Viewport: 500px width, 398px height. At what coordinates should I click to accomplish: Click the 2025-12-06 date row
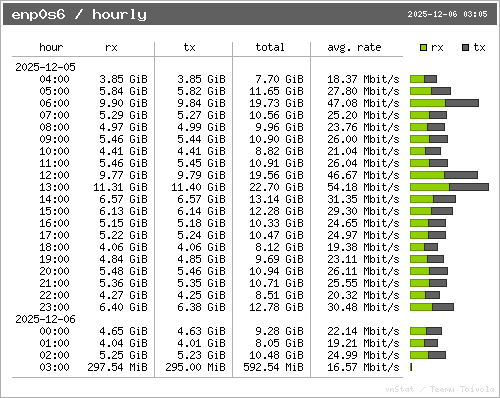click(45, 319)
